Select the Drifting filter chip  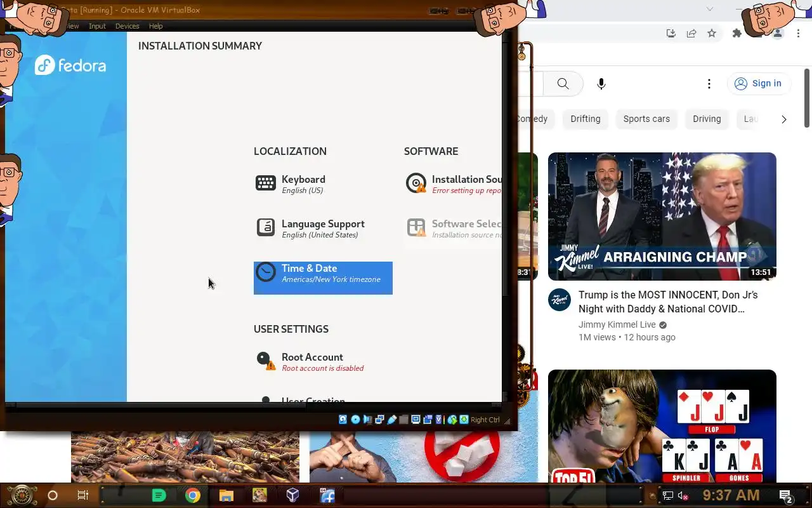(x=585, y=119)
